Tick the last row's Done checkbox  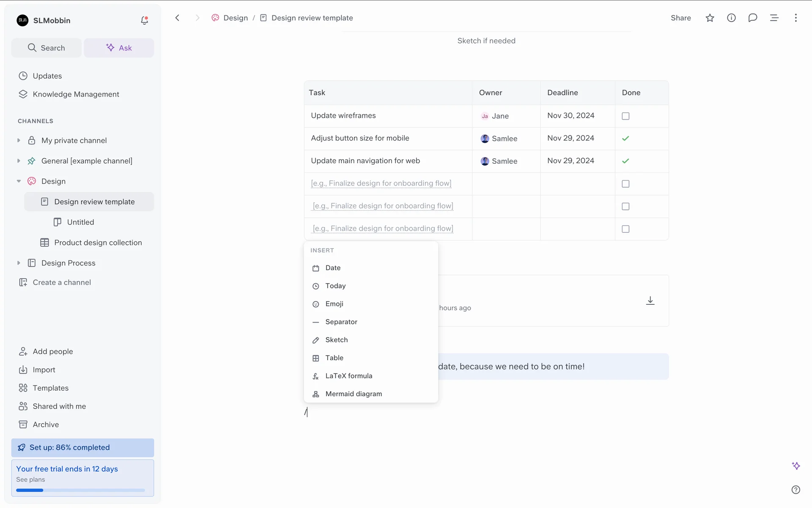[x=625, y=229]
